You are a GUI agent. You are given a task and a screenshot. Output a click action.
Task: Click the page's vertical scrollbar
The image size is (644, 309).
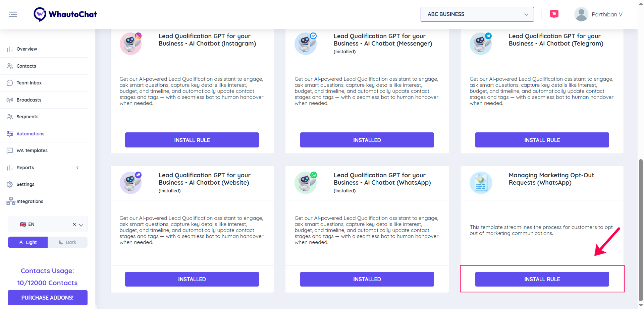(640, 228)
